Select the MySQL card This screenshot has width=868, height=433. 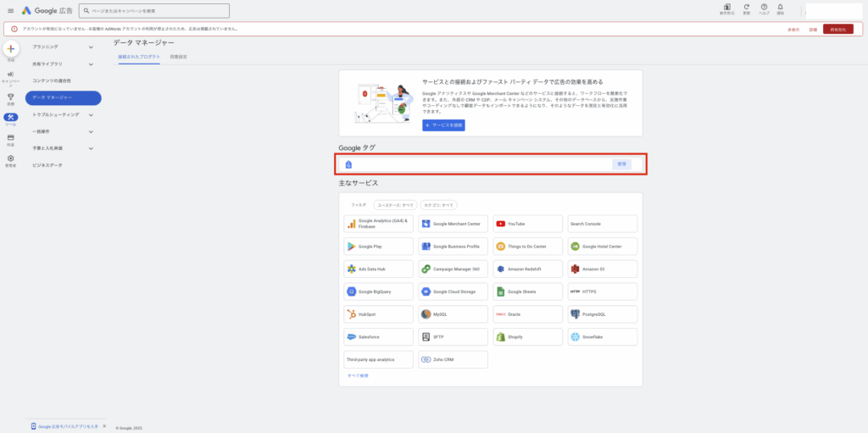point(453,314)
